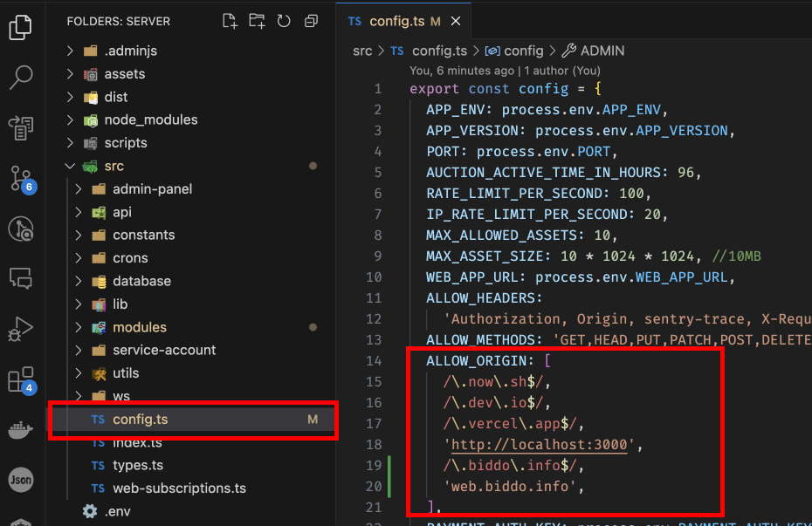The width and height of the screenshot is (812, 526).
Task: Expand the utils folder
Action: click(79, 372)
